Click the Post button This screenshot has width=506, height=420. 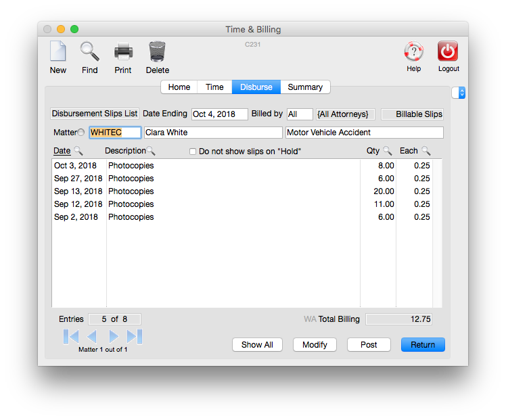pos(369,344)
